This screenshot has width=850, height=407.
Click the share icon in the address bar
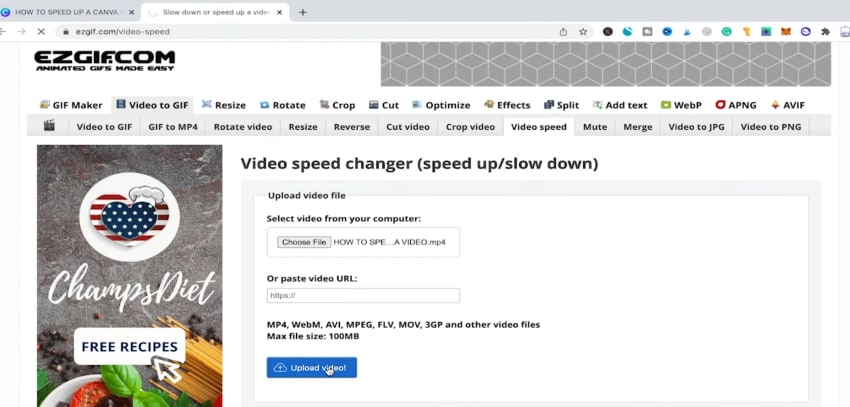point(563,31)
